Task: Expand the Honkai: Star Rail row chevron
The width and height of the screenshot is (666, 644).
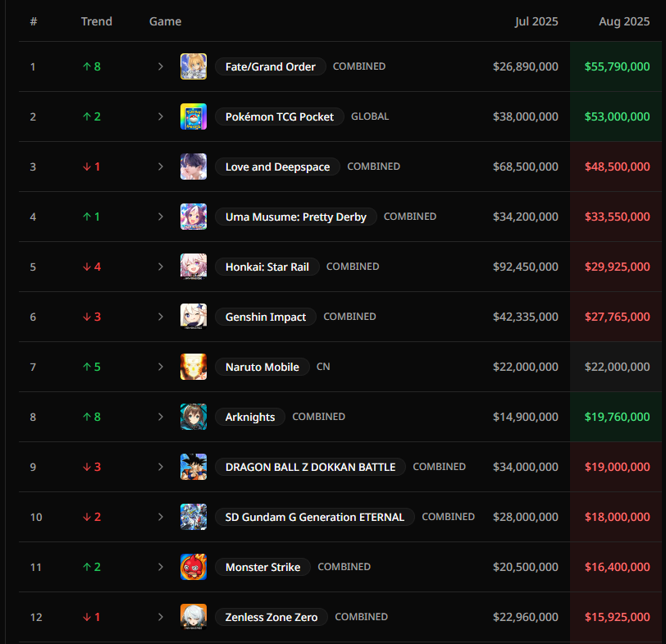Action: (161, 267)
